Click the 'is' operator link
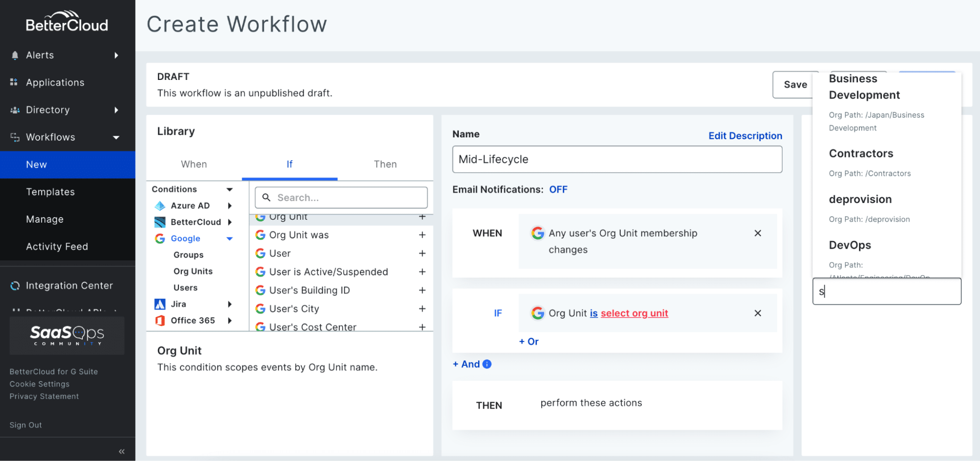 click(594, 313)
